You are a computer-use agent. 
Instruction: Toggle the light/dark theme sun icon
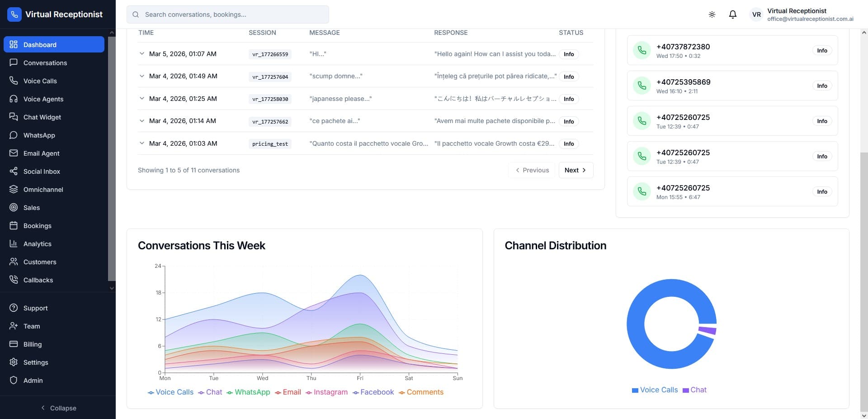tap(712, 14)
